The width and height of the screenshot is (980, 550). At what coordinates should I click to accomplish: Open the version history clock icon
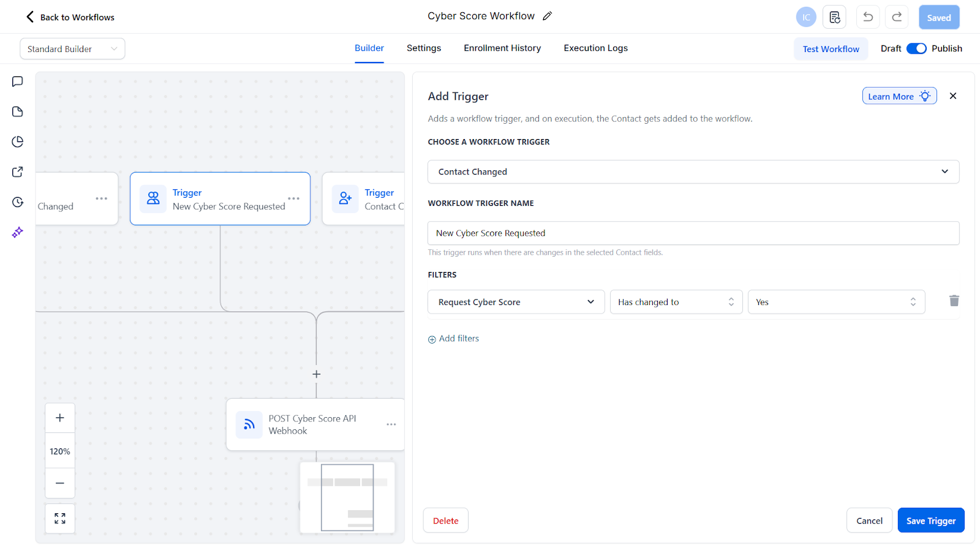[18, 202]
